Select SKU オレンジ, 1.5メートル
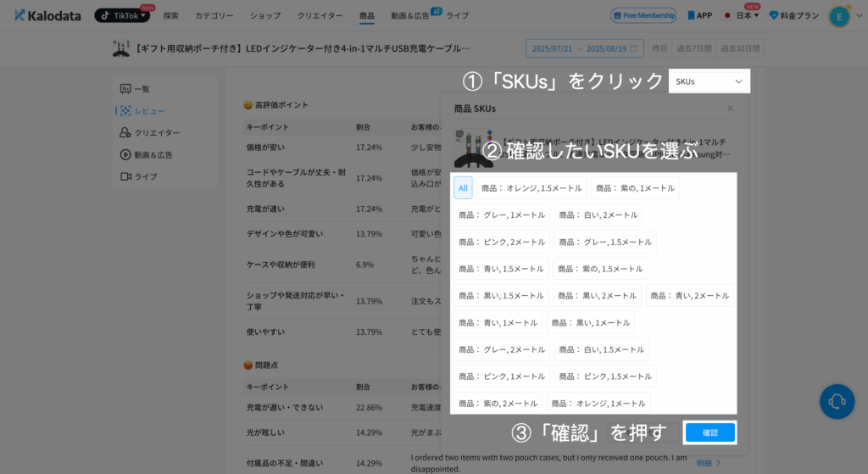 click(531, 187)
